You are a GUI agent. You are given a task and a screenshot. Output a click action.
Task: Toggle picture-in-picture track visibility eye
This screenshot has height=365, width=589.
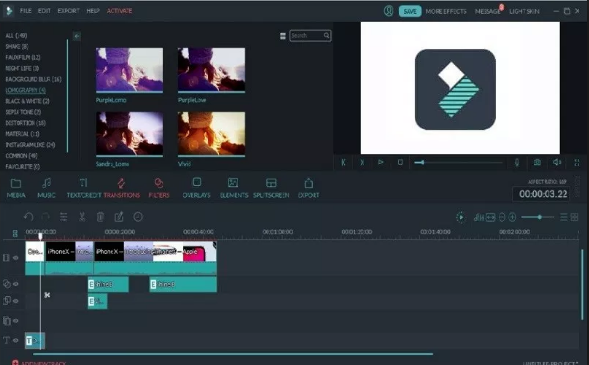click(x=16, y=301)
